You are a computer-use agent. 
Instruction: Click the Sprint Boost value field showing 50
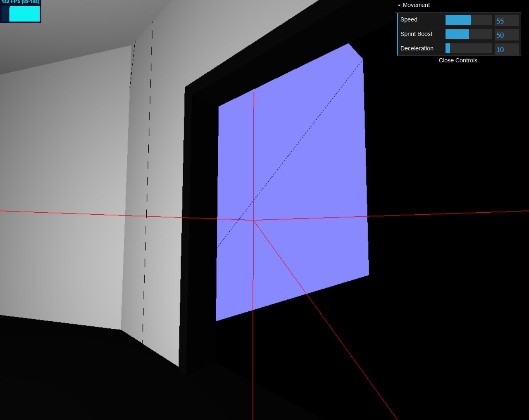(507, 35)
